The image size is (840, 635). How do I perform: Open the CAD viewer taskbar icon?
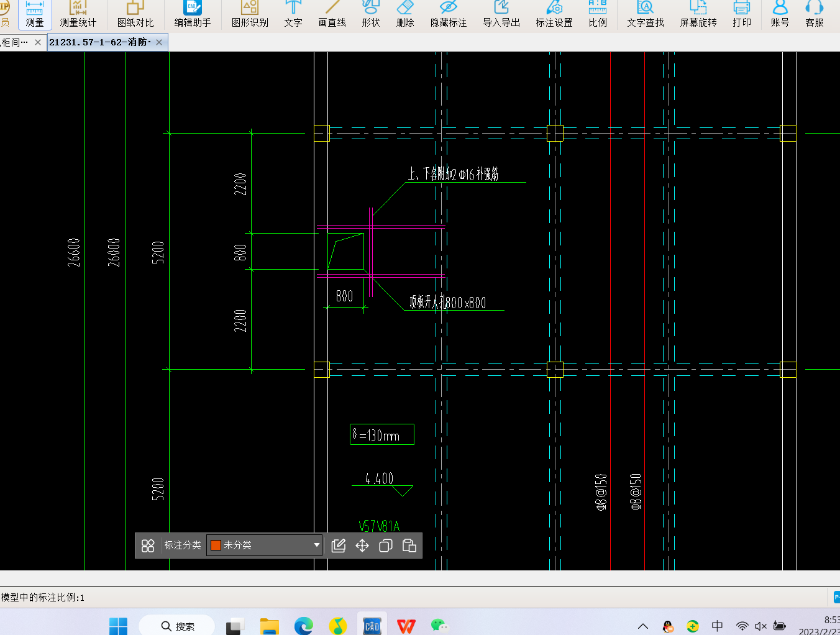372,626
